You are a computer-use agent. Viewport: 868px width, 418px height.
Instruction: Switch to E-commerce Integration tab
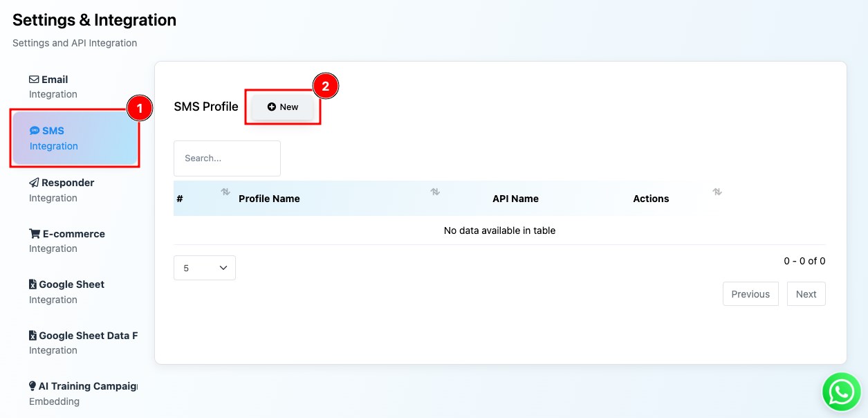(75, 241)
